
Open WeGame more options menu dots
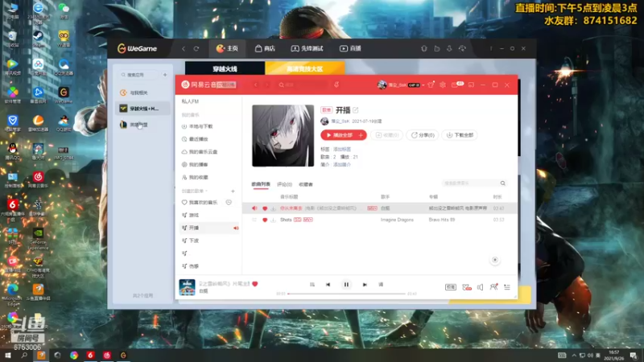point(491,48)
